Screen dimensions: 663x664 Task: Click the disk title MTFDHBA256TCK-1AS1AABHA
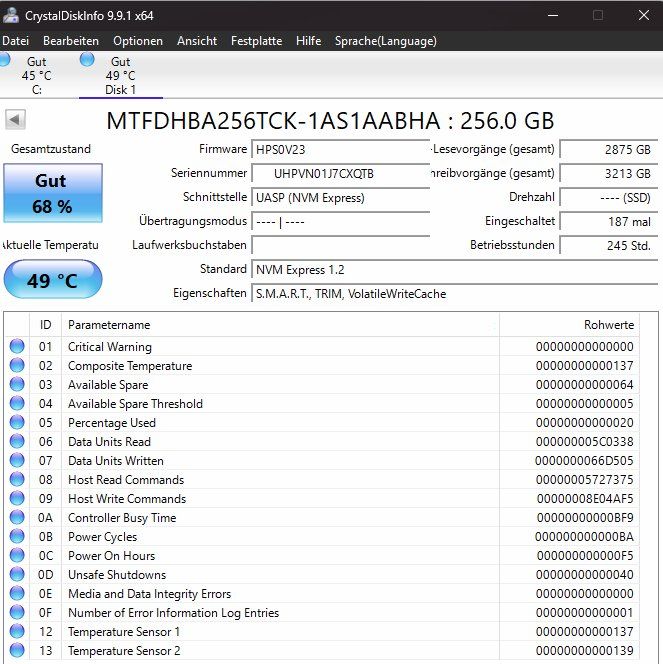(330, 121)
